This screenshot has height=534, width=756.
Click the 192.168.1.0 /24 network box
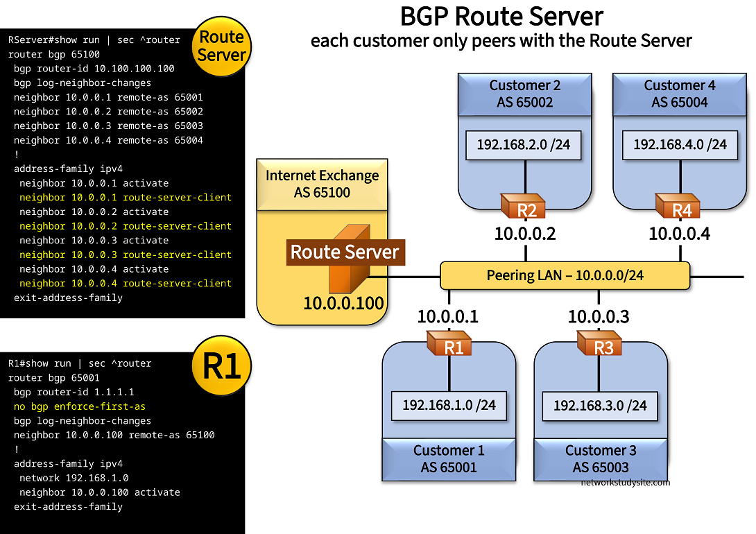449,405
